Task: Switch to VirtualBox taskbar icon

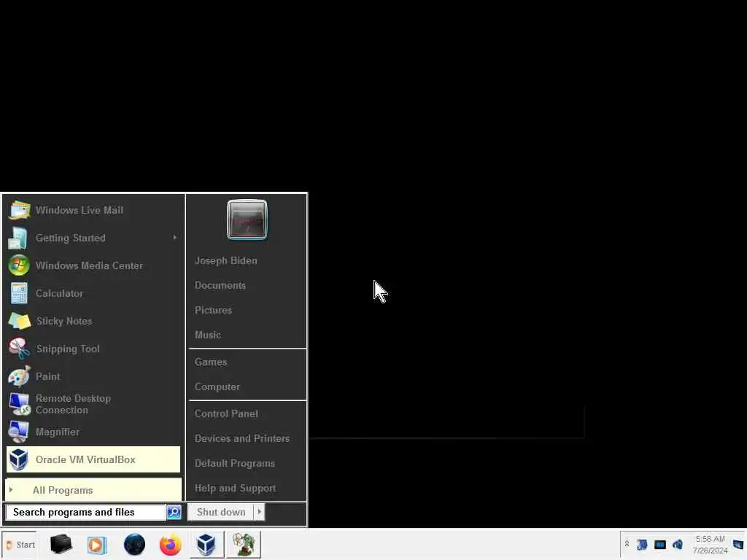Action: pos(206,544)
